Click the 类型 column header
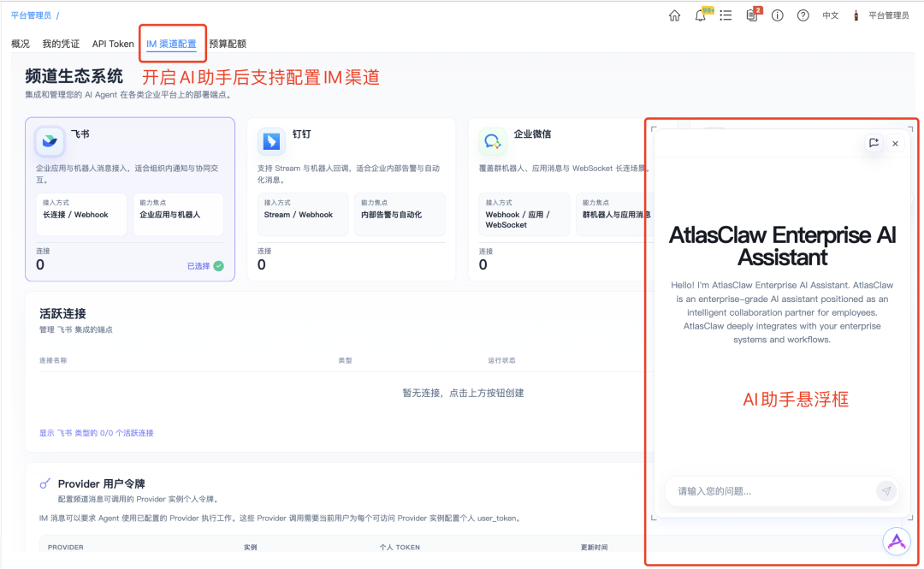Viewport: 924px width, 569px height. point(345,360)
